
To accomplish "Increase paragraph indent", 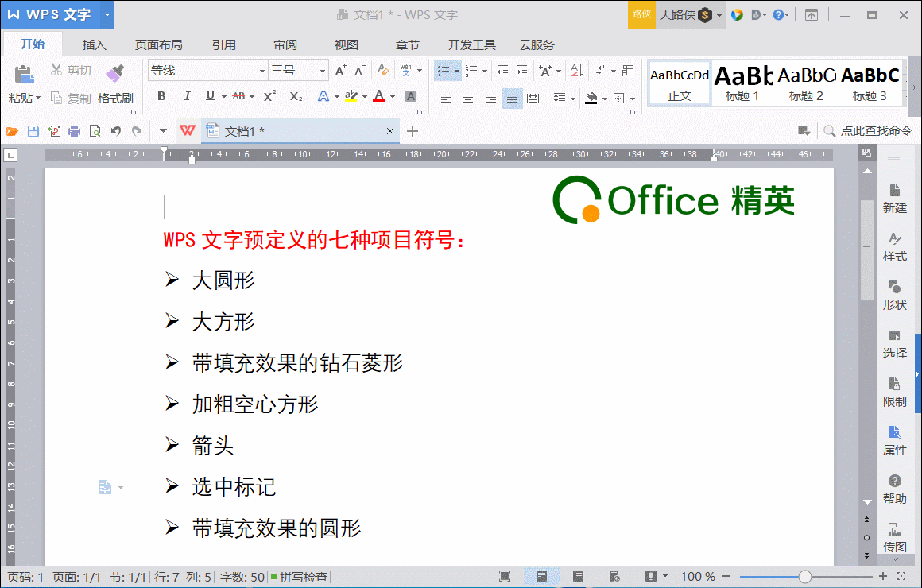I will pyautogui.click(x=521, y=70).
